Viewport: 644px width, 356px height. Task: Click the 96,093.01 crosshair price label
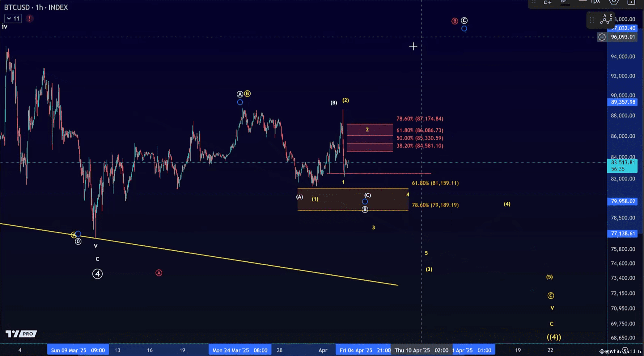pos(622,37)
